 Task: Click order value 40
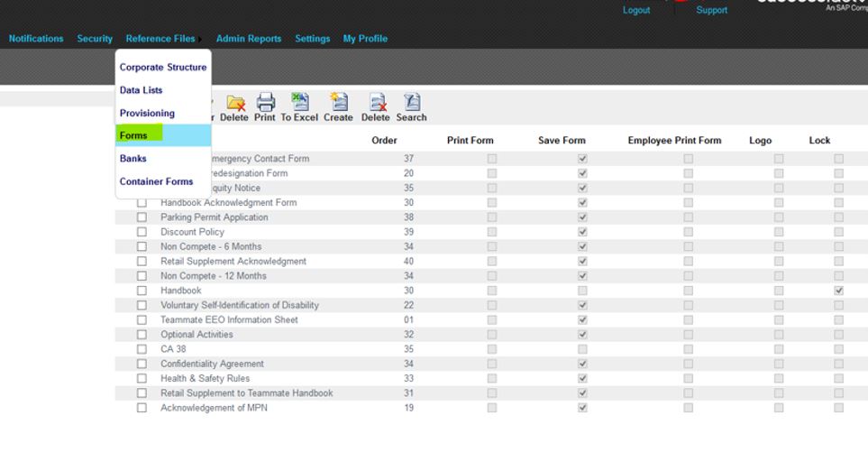tap(408, 261)
